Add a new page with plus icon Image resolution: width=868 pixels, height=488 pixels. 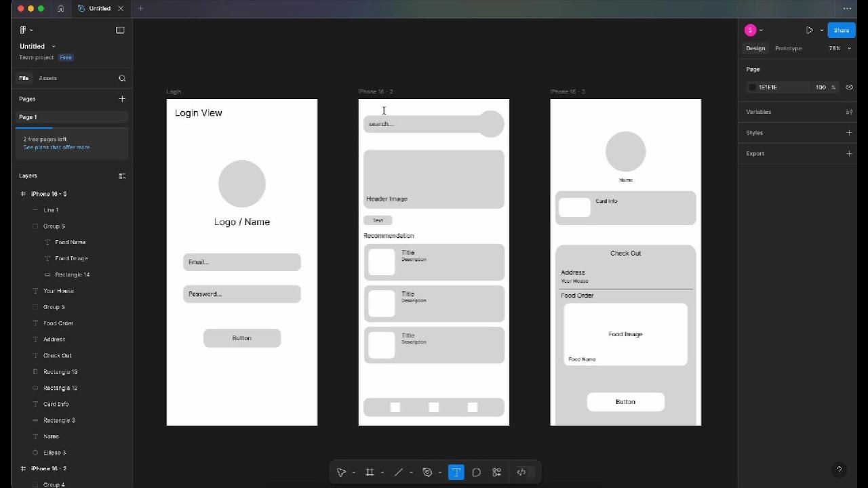click(122, 99)
